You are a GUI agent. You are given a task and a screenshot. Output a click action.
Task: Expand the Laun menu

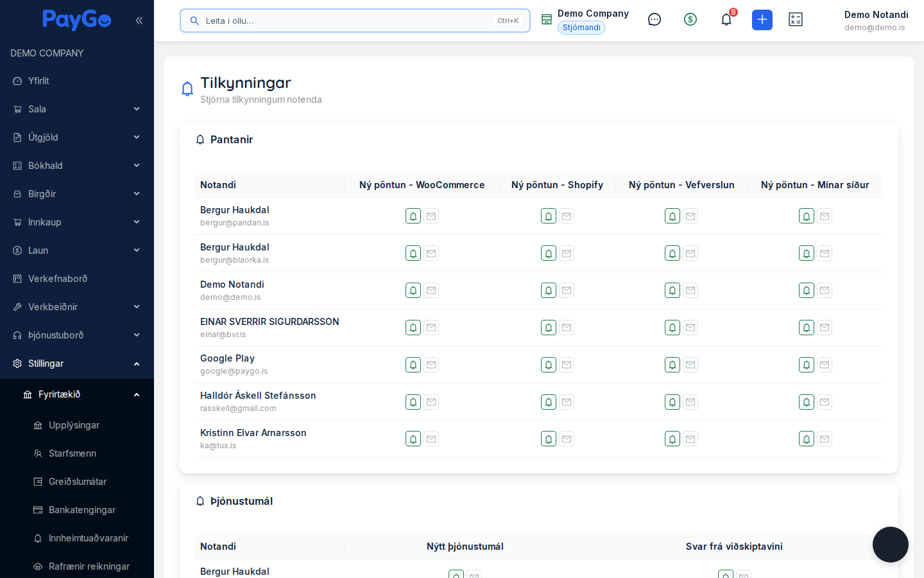[x=77, y=250]
